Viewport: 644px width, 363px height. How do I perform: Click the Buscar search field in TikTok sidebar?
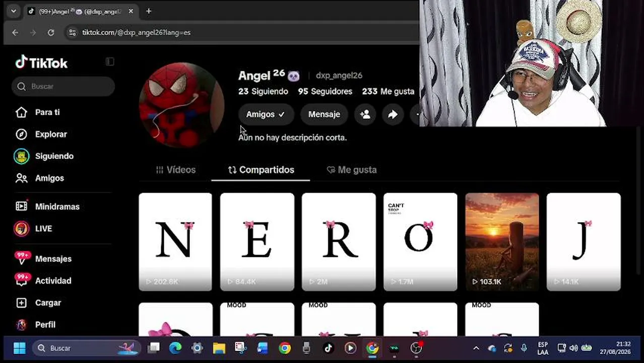[63, 86]
